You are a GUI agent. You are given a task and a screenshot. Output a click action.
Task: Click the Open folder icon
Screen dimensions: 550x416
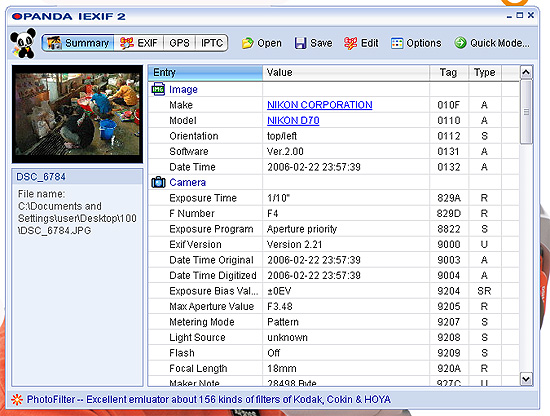click(248, 43)
